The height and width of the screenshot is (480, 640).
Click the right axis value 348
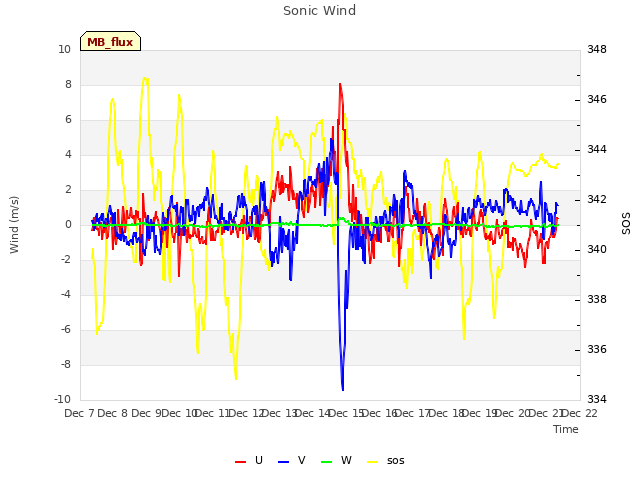click(x=597, y=49)
